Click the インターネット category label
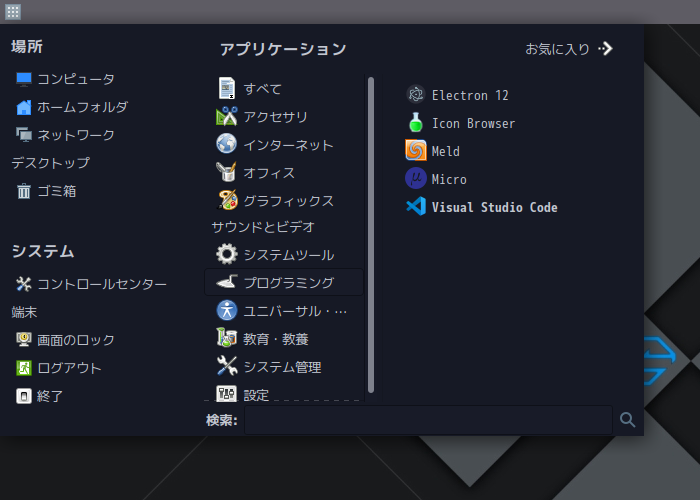 [288, 145]
